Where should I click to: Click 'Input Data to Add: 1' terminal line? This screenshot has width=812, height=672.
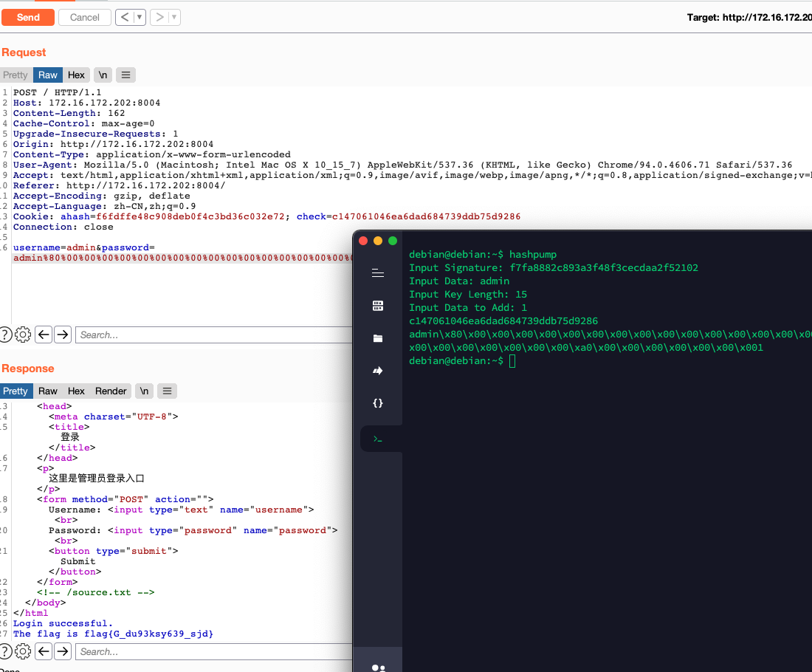[468, 308]
